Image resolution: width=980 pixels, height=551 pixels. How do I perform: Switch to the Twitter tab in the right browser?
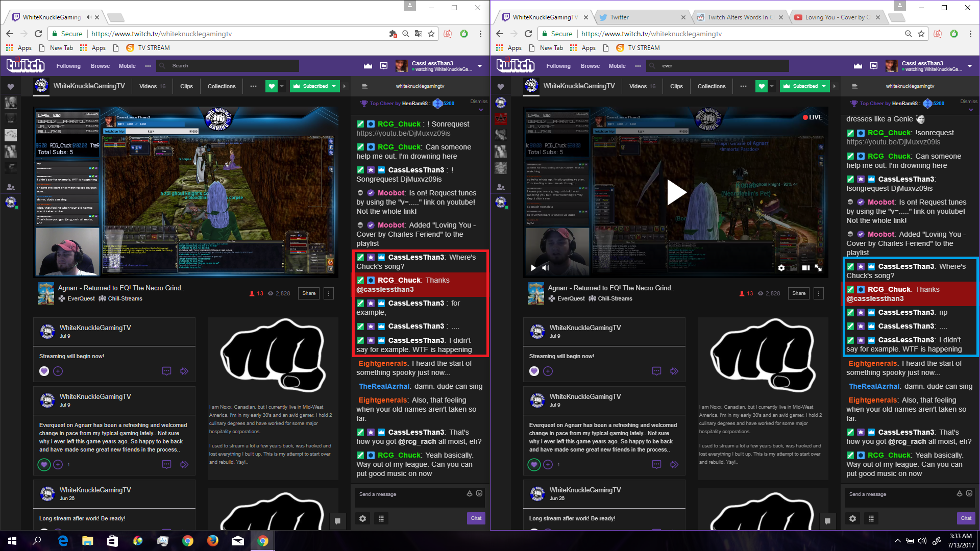pos(642,17)
